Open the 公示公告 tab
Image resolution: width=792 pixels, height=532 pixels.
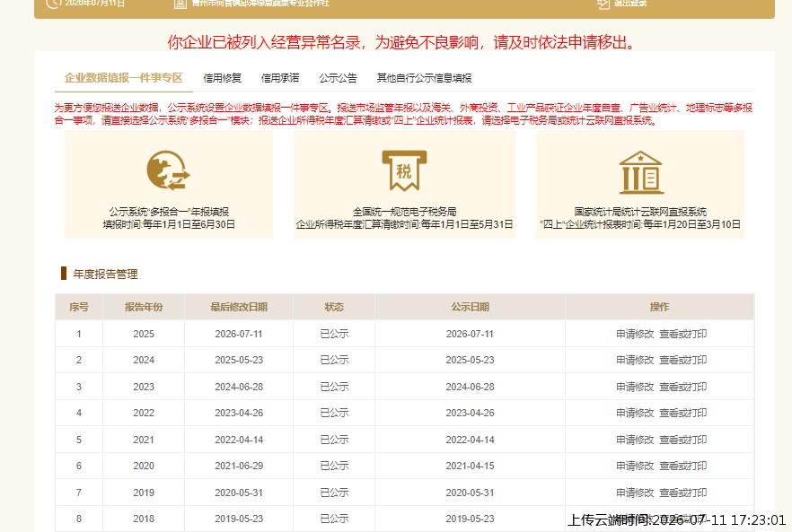click(338, 78)
